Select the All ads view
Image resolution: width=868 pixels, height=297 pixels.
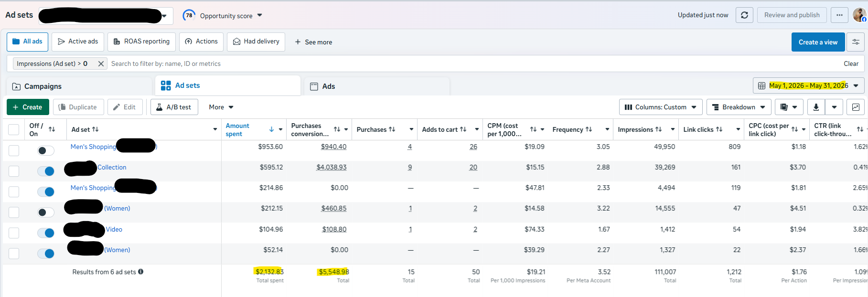coord(28,42)
